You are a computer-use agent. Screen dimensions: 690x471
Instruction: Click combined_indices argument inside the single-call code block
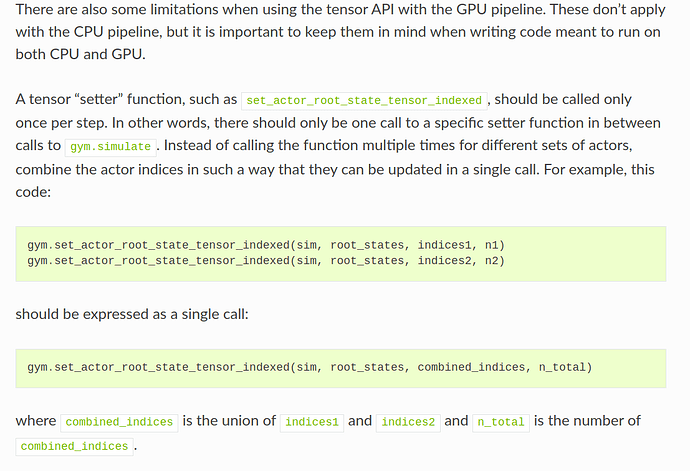point(469,367)
